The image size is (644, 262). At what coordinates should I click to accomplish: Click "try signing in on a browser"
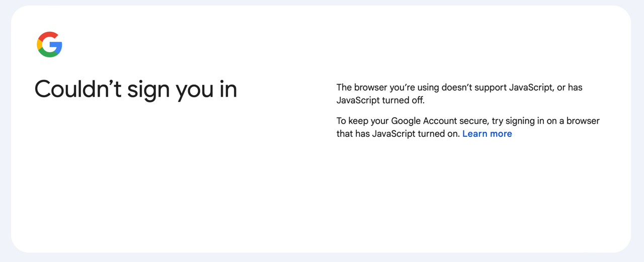point(546,121)
